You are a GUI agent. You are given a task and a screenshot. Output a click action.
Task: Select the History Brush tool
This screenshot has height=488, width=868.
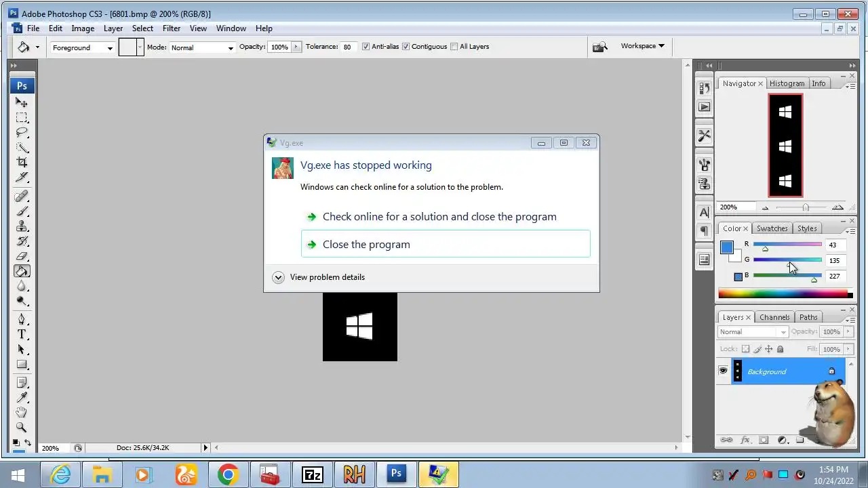point(22,241)
